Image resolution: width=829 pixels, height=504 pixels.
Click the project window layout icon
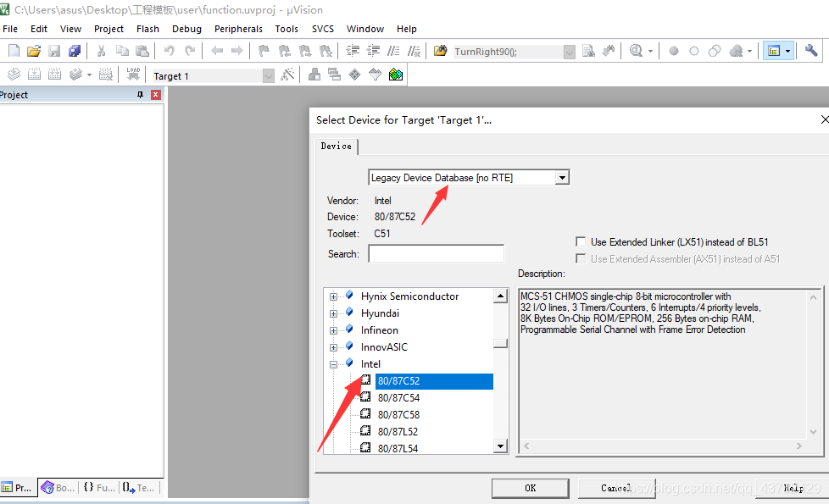[x=774, y=51]
